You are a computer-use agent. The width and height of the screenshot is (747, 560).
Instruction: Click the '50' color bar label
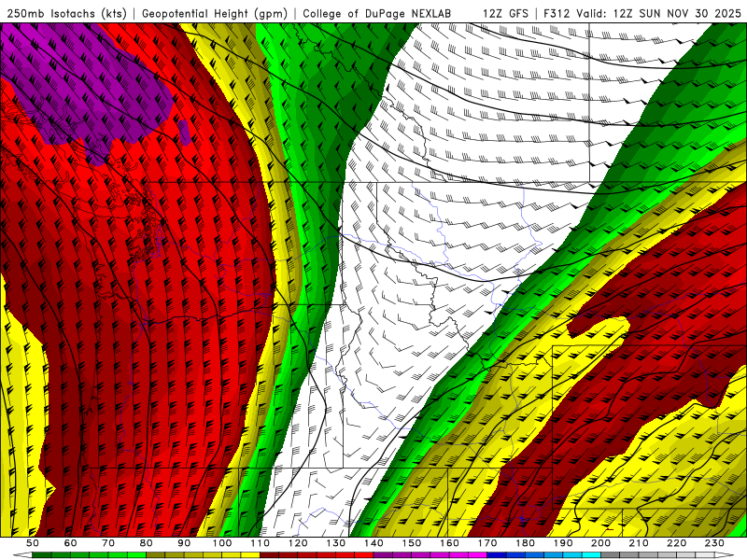coord(33,543)
